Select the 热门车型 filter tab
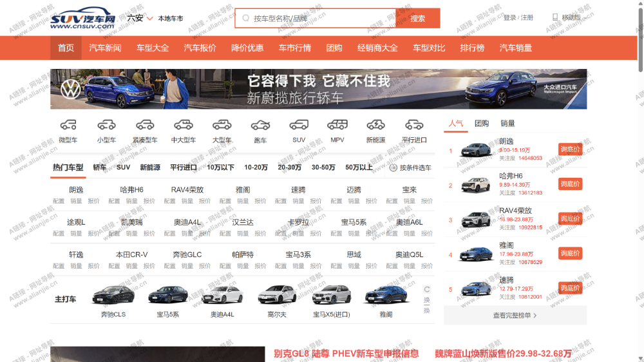 pyautogui.click(x=68, y=167)
